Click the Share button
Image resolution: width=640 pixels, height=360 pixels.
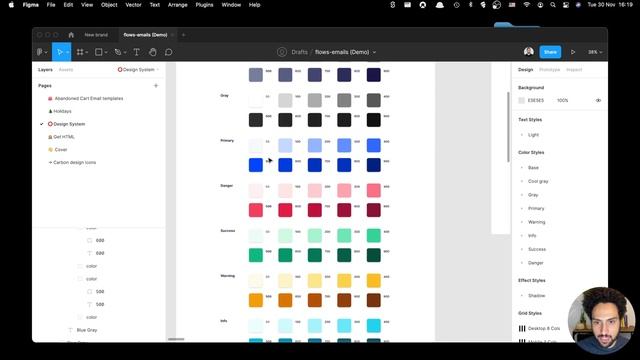coord(550,52)
